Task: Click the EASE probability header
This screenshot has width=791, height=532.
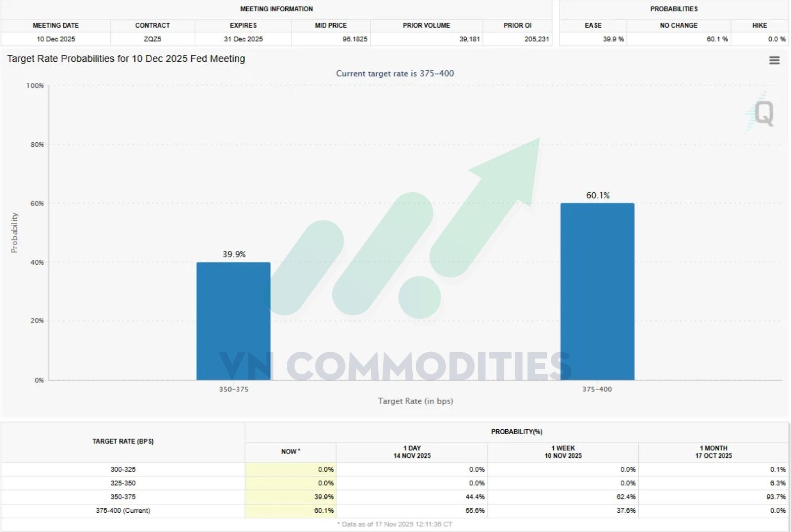Action: (593, 26)
